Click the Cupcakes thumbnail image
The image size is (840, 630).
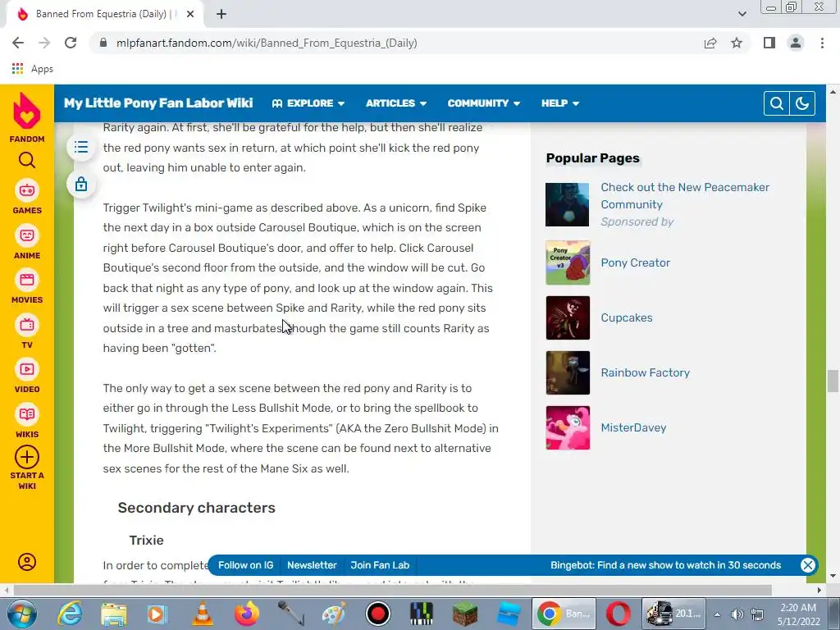(x=568, y=317)
